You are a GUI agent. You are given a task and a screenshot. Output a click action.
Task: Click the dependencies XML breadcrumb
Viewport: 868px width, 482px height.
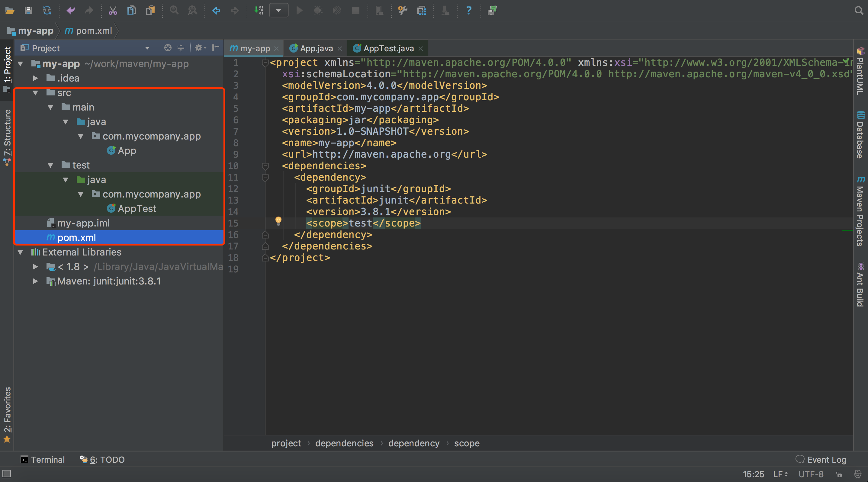(x=344, y=443)
